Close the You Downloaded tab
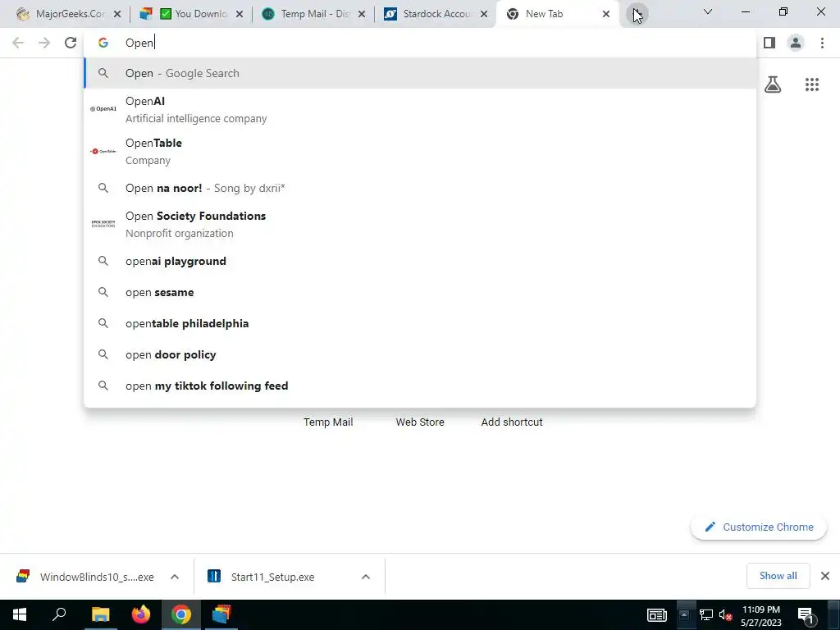The width and height of the screenshot is (840, 630). point(240,15)
